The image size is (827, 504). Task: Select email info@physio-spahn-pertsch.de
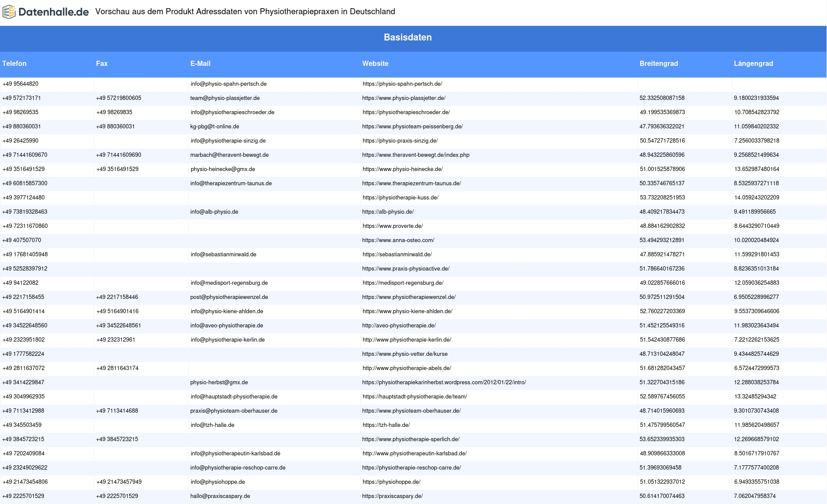coord(229,84)
